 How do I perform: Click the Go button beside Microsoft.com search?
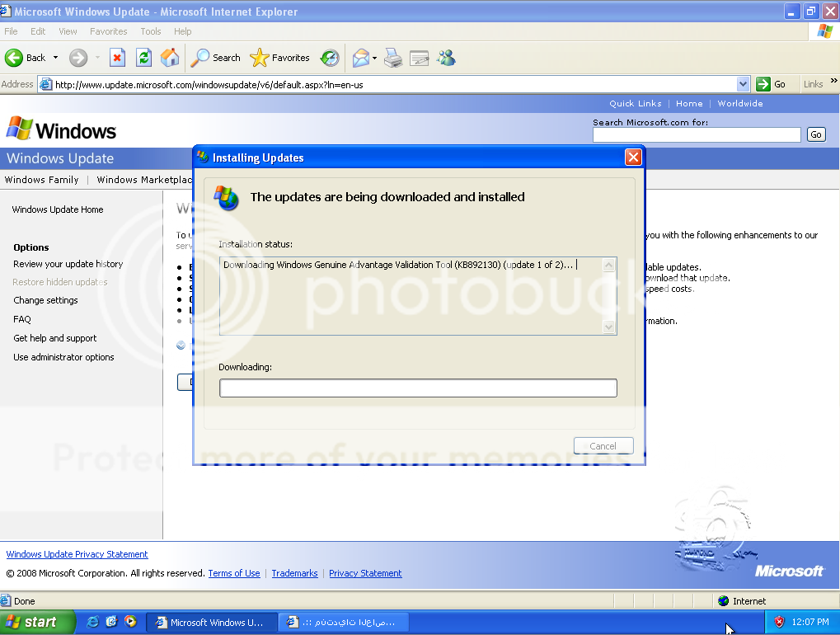click(x=816, y=134)
